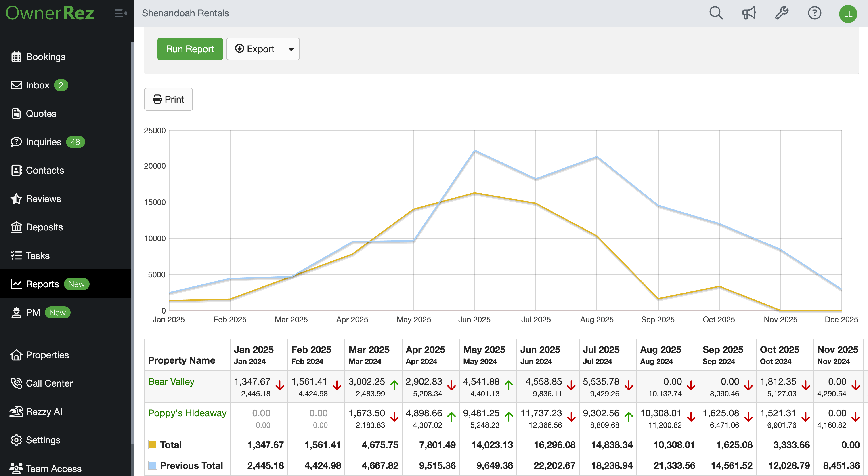
Task: Click the Jun 2025 point on yellow line
Action: coord(475,193)
